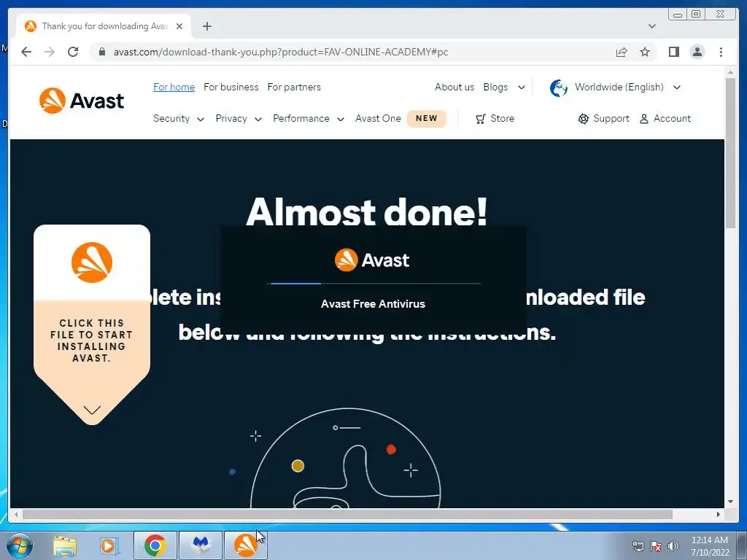Bookmark this page with the star icon
The image size is (747, 560).
click(645, 52)
